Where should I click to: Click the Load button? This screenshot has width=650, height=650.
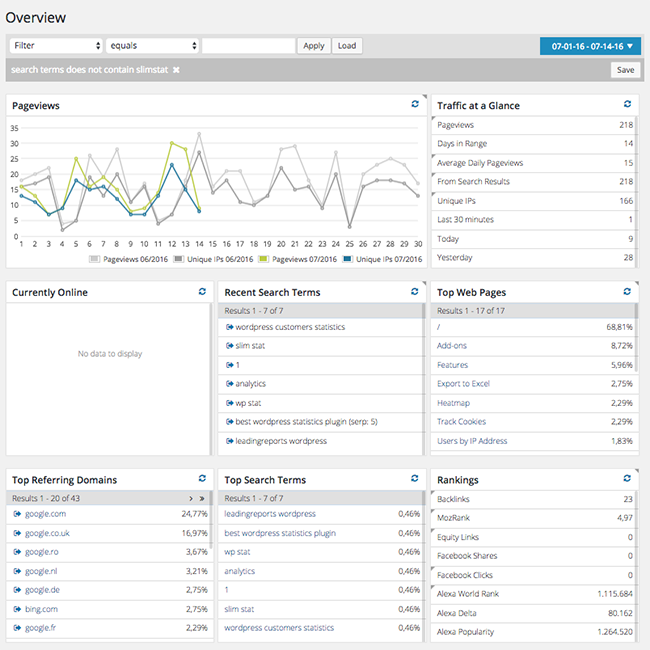[346, 46]
